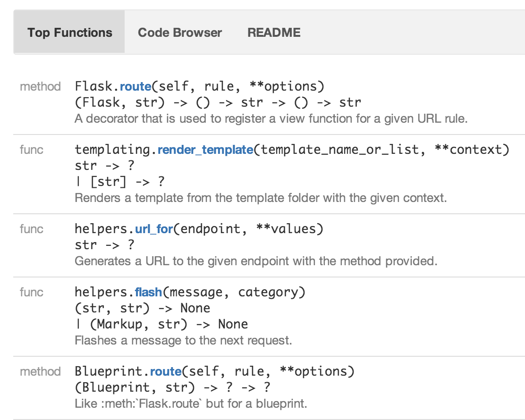Select the Top Functions tab
Screen dimensions: 525x420
click(x=70, y=32)
